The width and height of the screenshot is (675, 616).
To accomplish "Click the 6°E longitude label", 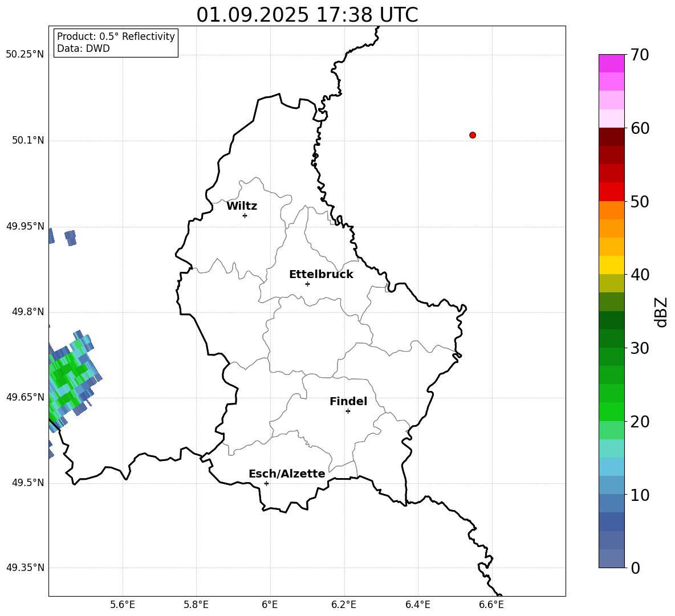I will [270, 605].
